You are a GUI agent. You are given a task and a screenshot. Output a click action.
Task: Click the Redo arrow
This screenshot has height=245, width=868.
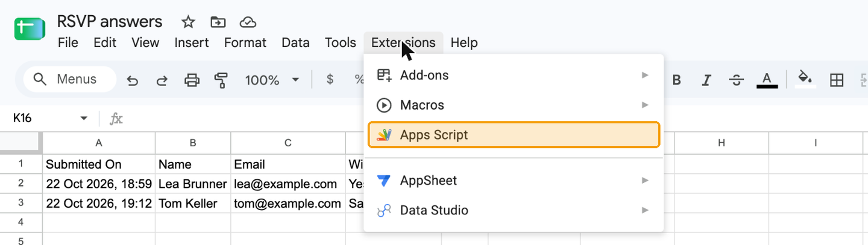point(162,80)
